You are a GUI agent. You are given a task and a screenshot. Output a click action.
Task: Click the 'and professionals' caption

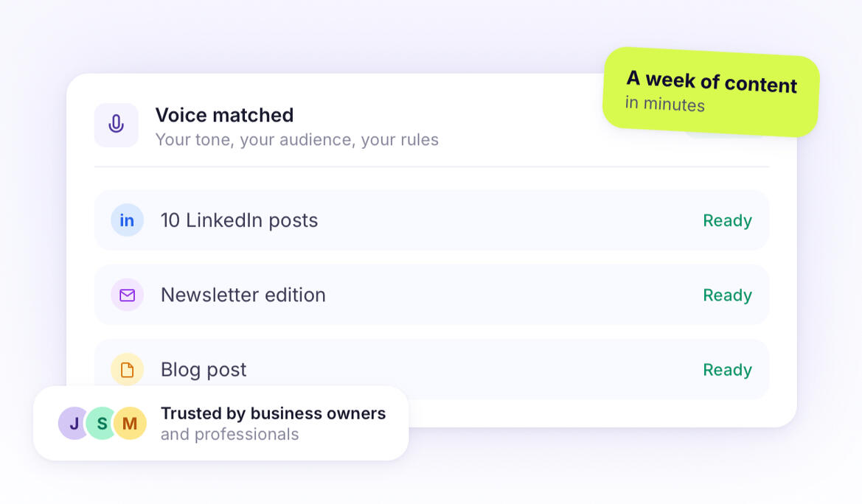click(229, 435)
